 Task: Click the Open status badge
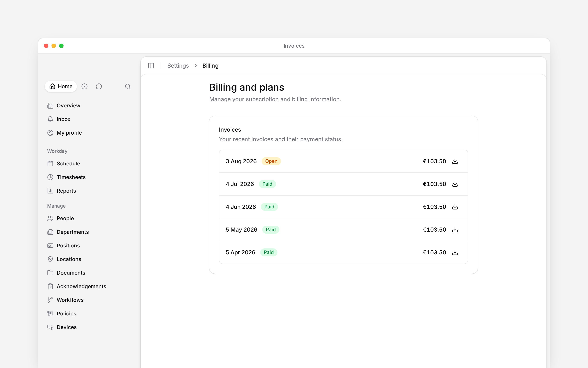point(271,161)
